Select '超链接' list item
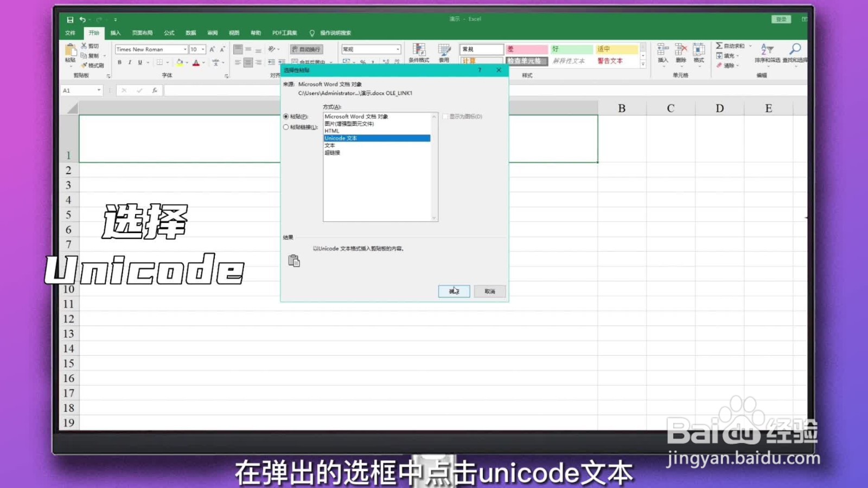This screenshot has height=488, width=868. click(x=377, y=153)
